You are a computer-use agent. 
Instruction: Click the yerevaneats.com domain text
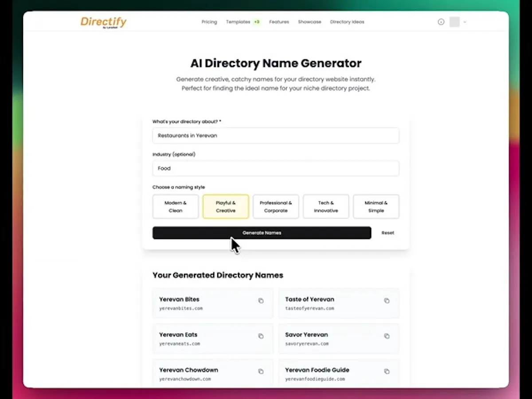180,344
